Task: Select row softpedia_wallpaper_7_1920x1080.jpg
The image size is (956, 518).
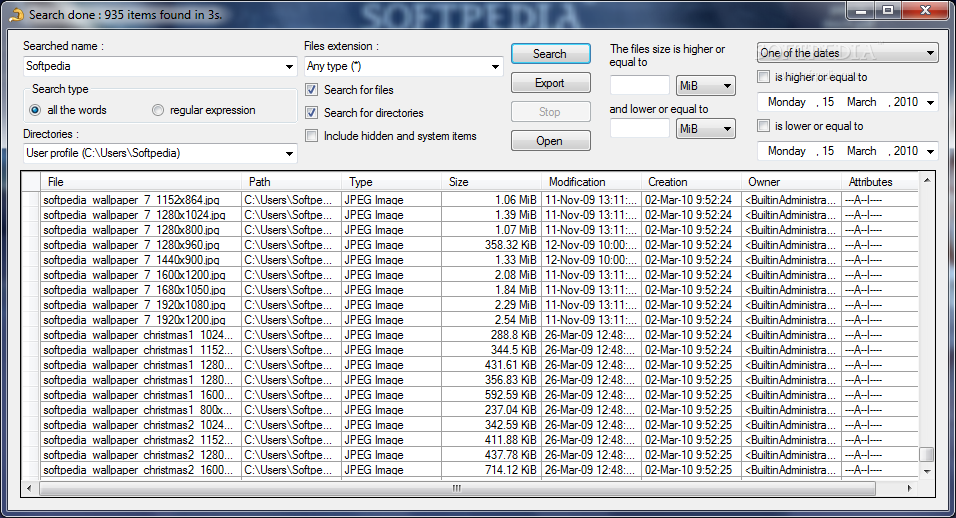Action: point(469,305)
